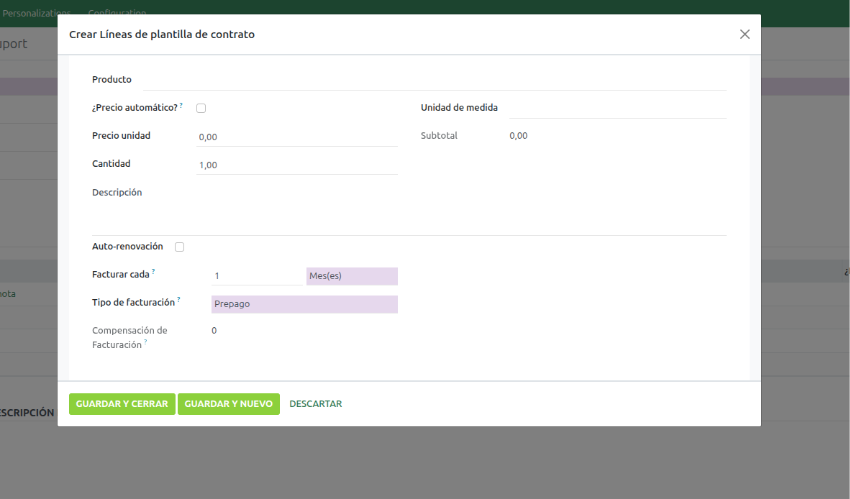Click Descartar to discard changes
Image resolution: width=850 pixels, height=499 pixels.
[x=315, y=404]
